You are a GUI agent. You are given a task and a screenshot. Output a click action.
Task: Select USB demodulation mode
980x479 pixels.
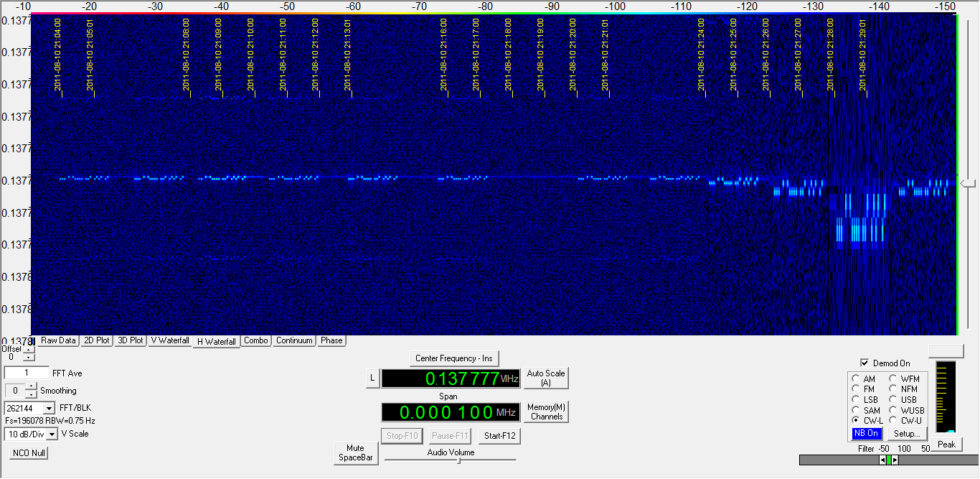903,399
